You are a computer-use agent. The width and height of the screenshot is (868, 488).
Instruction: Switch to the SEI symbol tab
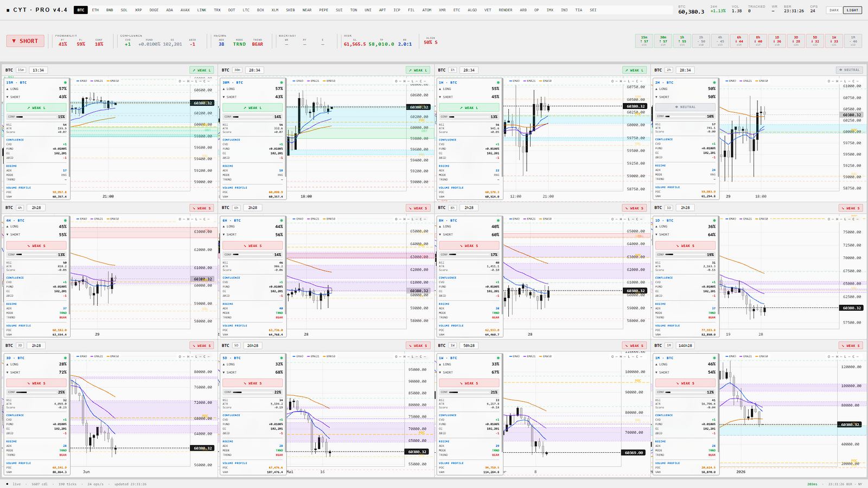coord(593,10)
